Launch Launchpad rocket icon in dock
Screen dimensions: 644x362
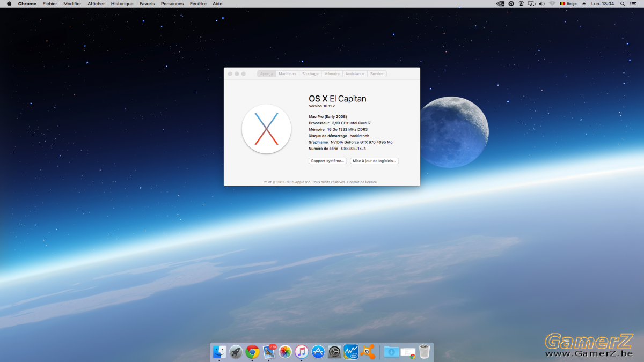(236, 352)
